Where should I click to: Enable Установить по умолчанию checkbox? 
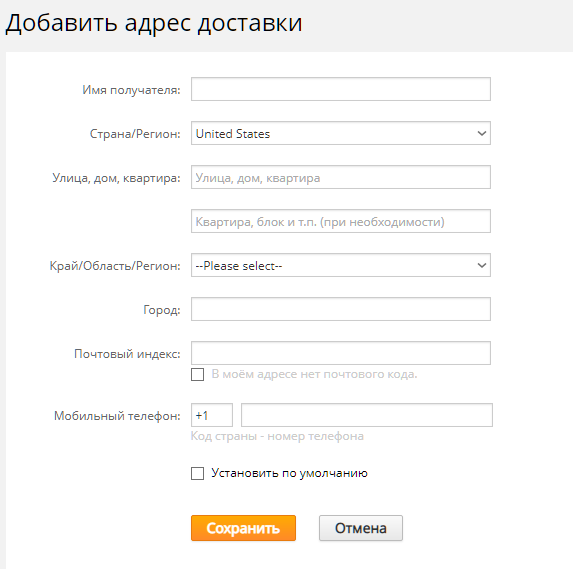(197, 473)
